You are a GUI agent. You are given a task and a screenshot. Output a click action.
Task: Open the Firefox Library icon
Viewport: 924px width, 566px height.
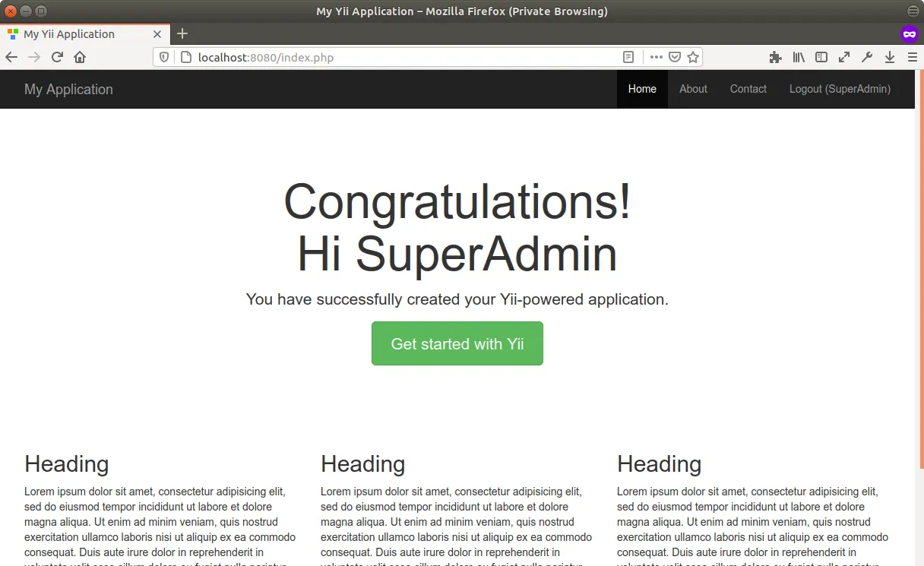tap(799, 57)
